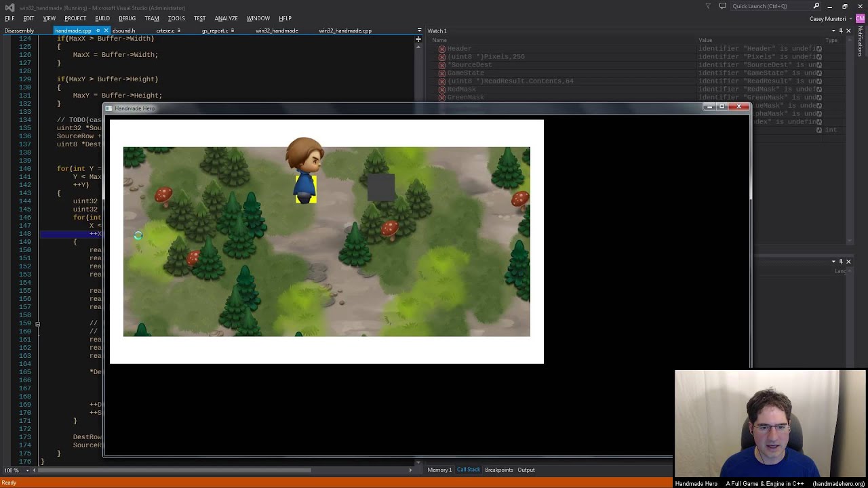The width and height of the screenshot is (868, 488).
Task: Click the error icon beside Header watch
Action: pyautogui.click(x=441, y=49)
